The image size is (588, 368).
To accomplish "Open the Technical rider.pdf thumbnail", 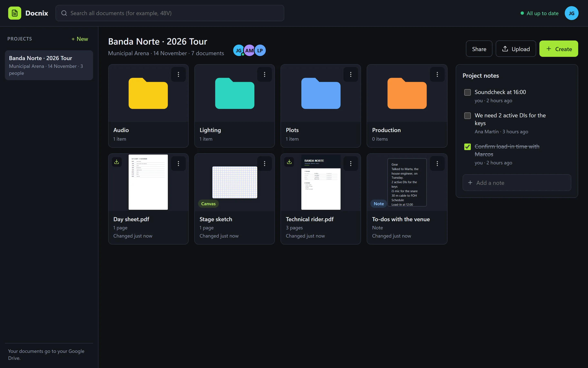I will 321,182.
